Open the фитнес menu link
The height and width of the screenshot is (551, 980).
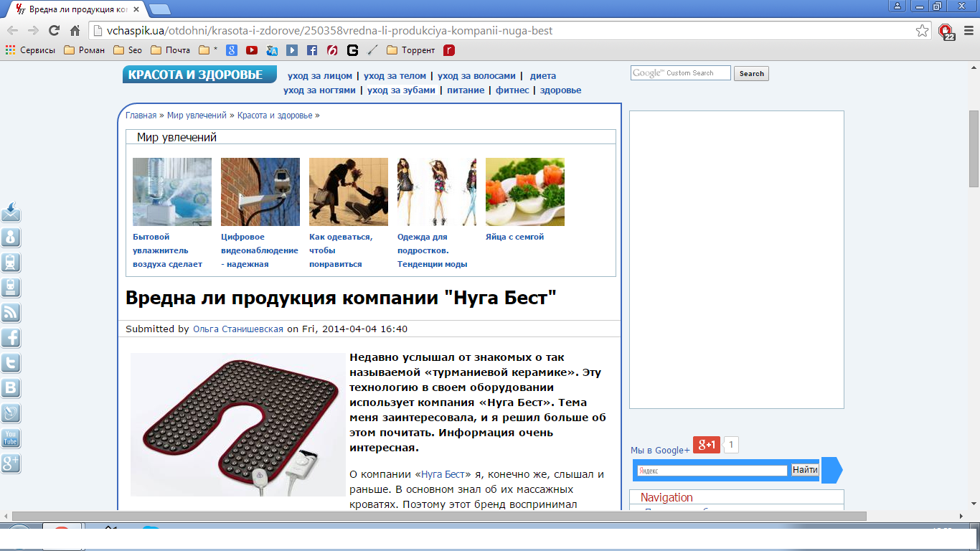[x=512, y=90]
